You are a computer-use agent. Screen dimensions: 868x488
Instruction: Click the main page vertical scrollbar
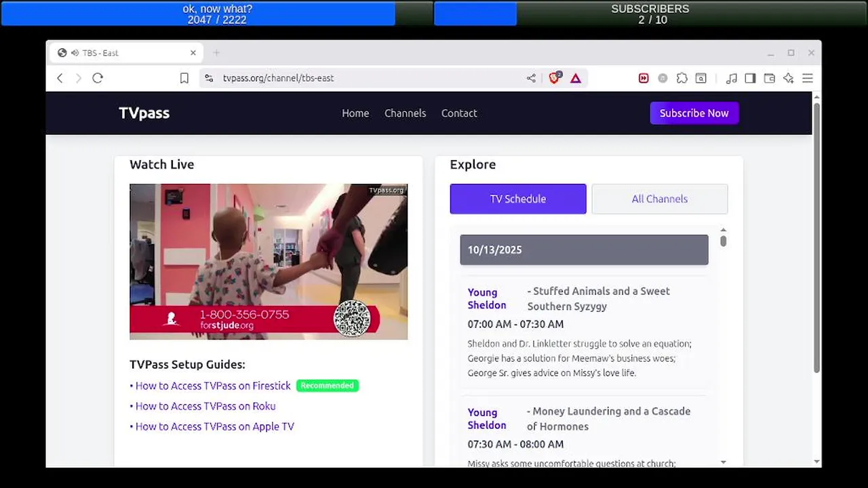tap(816, 237)
